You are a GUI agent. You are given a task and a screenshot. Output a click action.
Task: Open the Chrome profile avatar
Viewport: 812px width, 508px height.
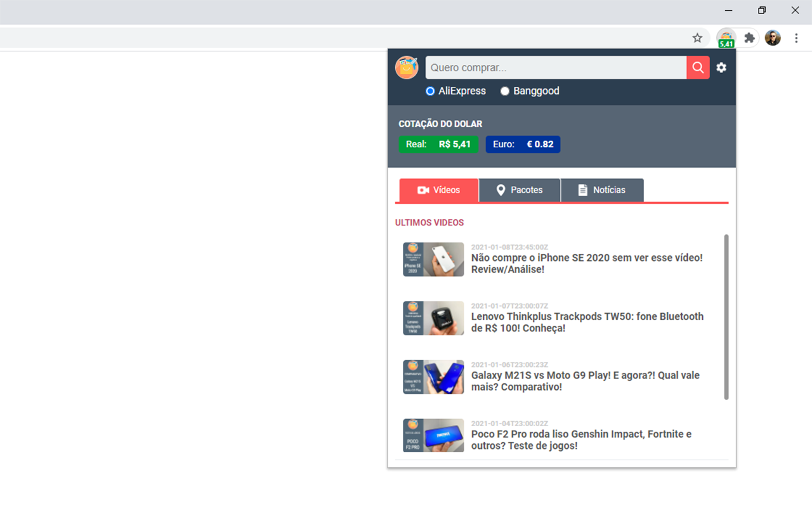click(773, 38)
